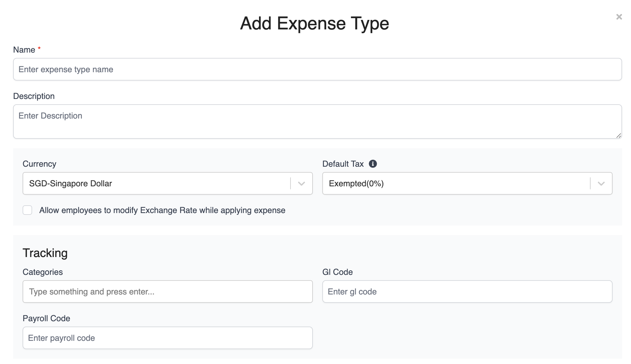The width and height of the screenshot is (631, 364).
Task: Click the Default Tax label text
Action: pyautogui.click(x=343, y=164)
